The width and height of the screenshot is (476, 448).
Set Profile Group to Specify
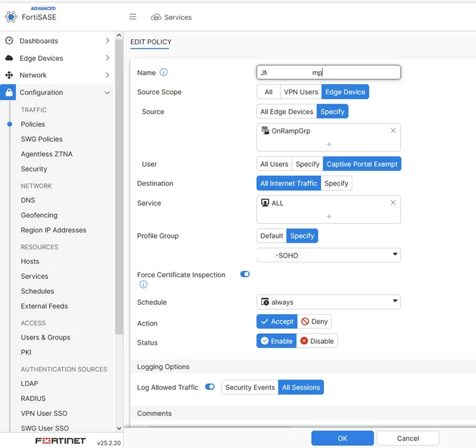click(x=302, y=236)
